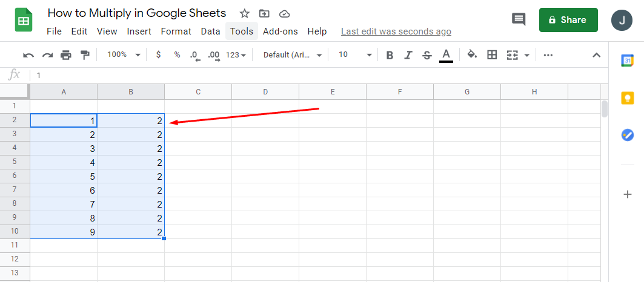Click the green Share button

pos(568,20)
